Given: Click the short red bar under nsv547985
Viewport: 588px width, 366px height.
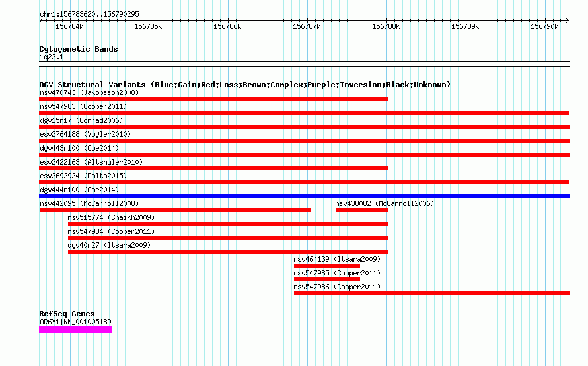Looking at the screenshot, I should click(327, 279).
